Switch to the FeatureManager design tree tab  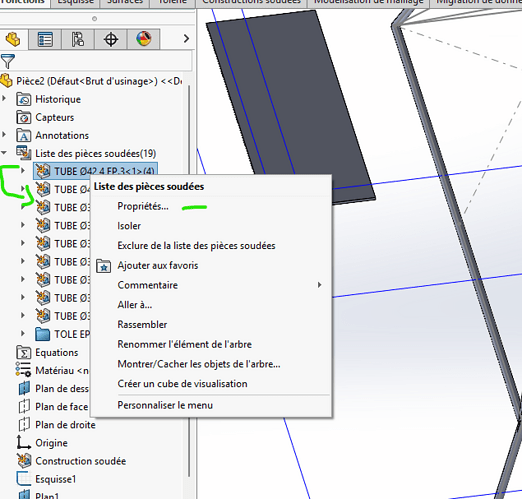13,39
